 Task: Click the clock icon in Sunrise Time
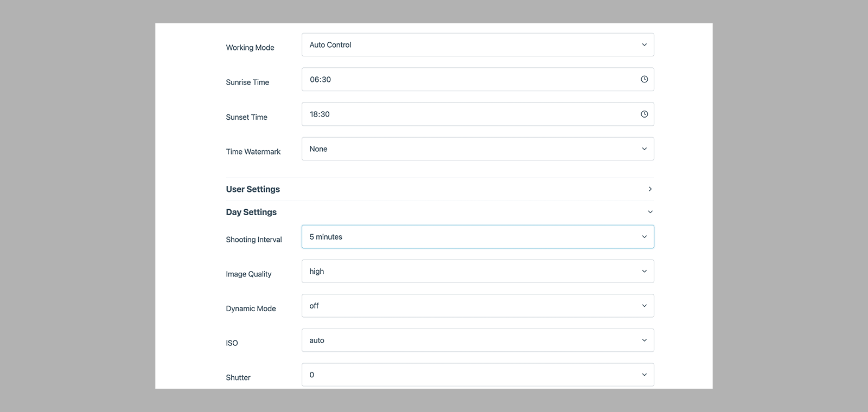644,79
